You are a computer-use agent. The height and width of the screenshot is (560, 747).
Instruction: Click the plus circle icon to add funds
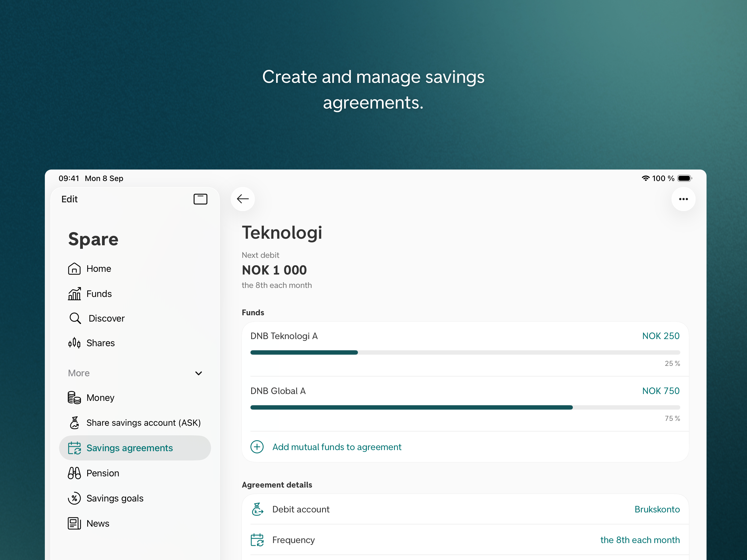pyautogui.click(x=257, y=447)
